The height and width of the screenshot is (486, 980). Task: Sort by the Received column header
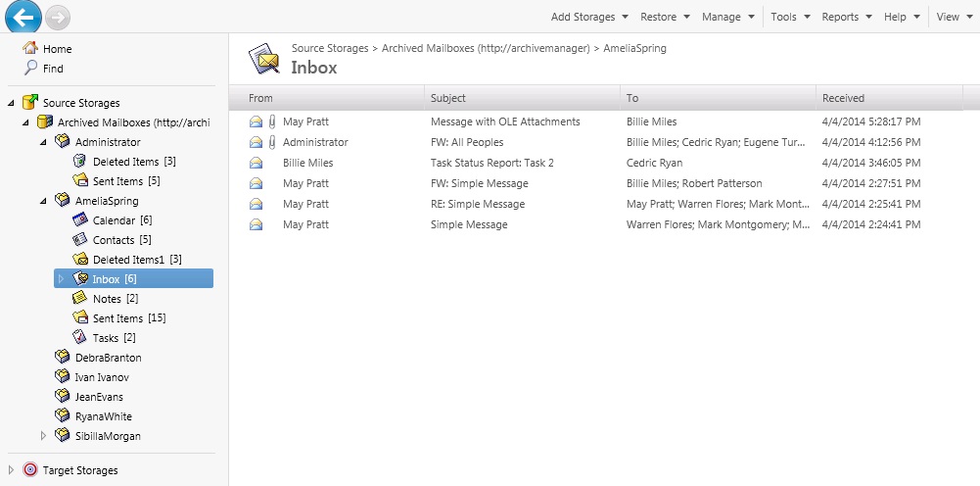coord(889,98)
